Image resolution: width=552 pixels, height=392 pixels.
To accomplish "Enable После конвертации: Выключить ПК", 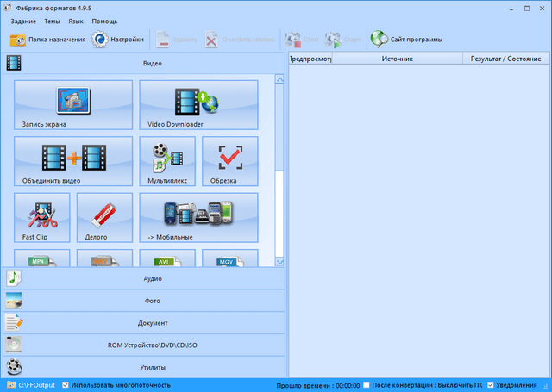I will [x=368, y=385].
